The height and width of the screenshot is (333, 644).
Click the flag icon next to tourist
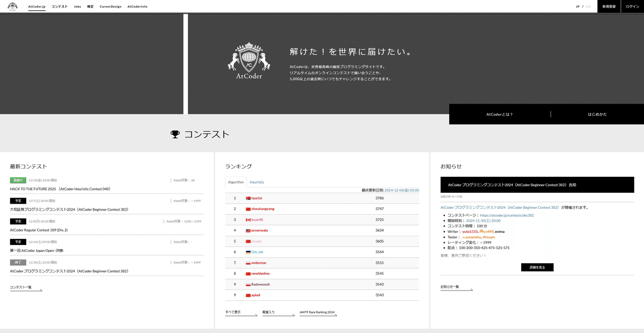[248, 198]
